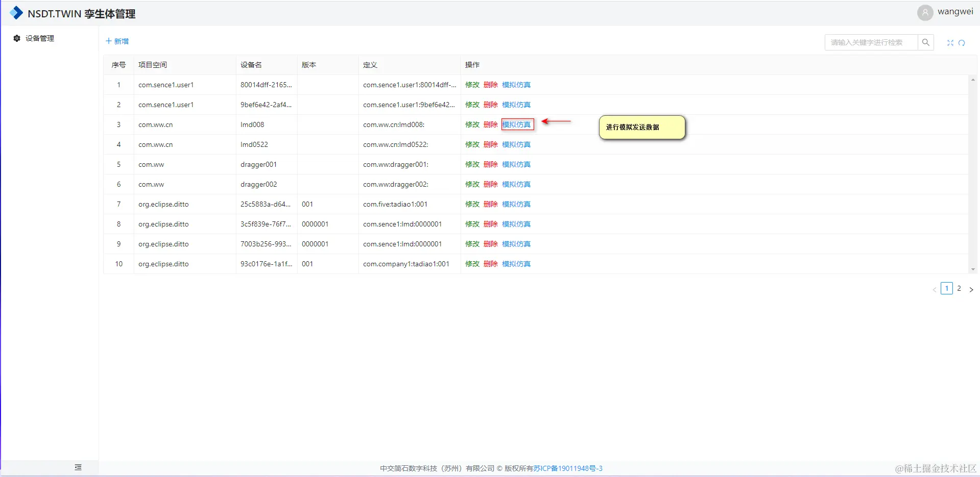This screenshot has height=477, width=980.
Task: Edit device dragger001 via 修改
Action: [472, 164]
